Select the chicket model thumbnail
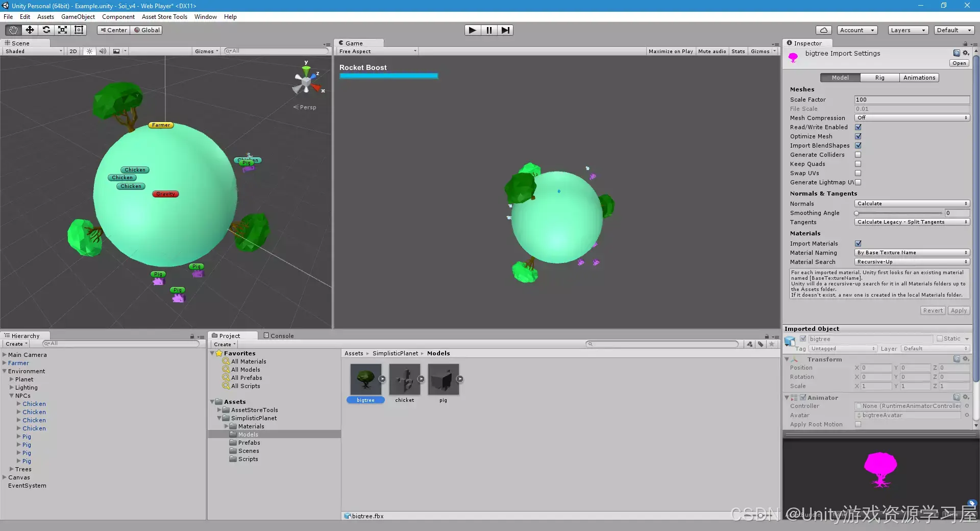The image size is (980, 531). pos(405,380)
